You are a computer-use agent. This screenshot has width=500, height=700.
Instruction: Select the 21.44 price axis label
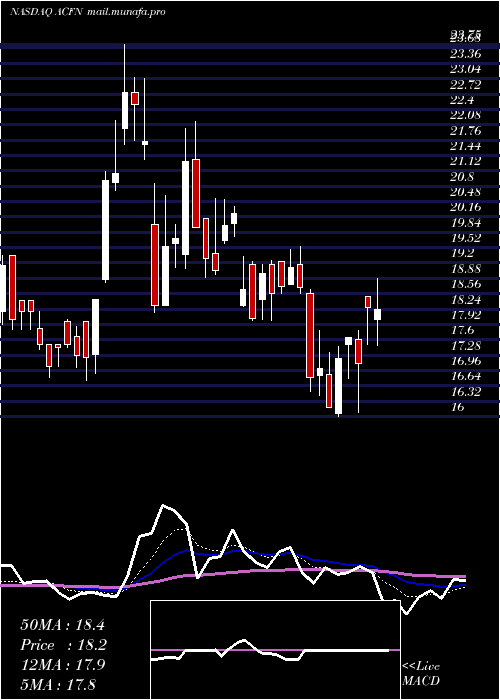(466, 146)
